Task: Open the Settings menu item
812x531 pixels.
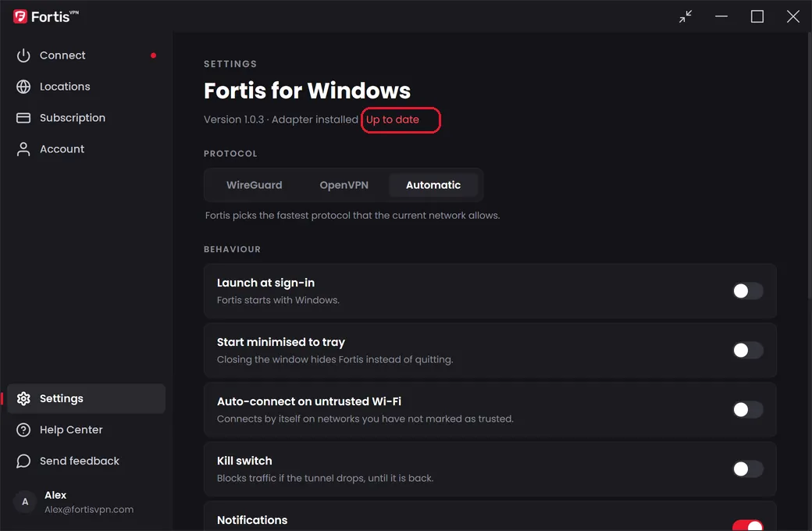Action: tap(86, 398)
